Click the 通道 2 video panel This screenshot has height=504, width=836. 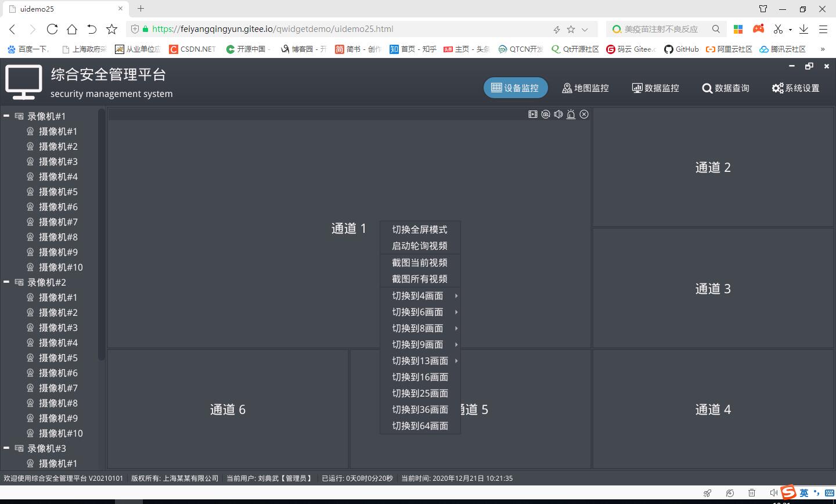coord(713,167)
